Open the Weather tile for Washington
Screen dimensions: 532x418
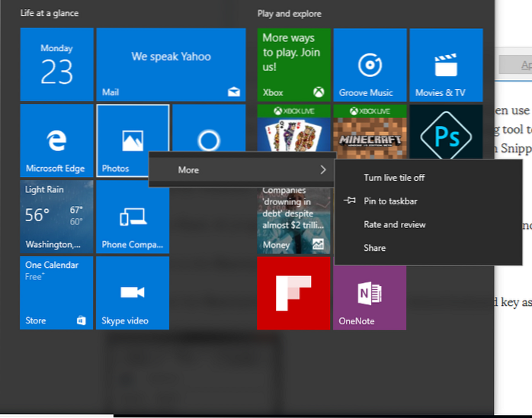click(56, 217)
